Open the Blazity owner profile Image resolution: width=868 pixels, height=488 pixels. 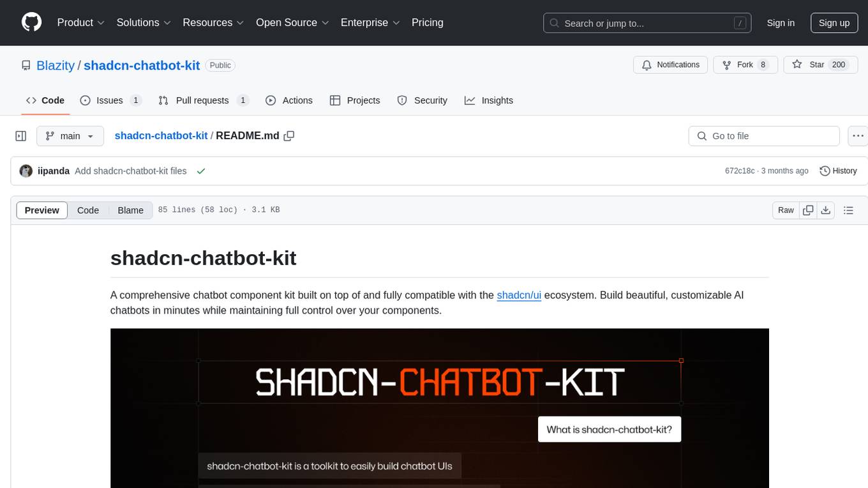(x=56, y=65)
